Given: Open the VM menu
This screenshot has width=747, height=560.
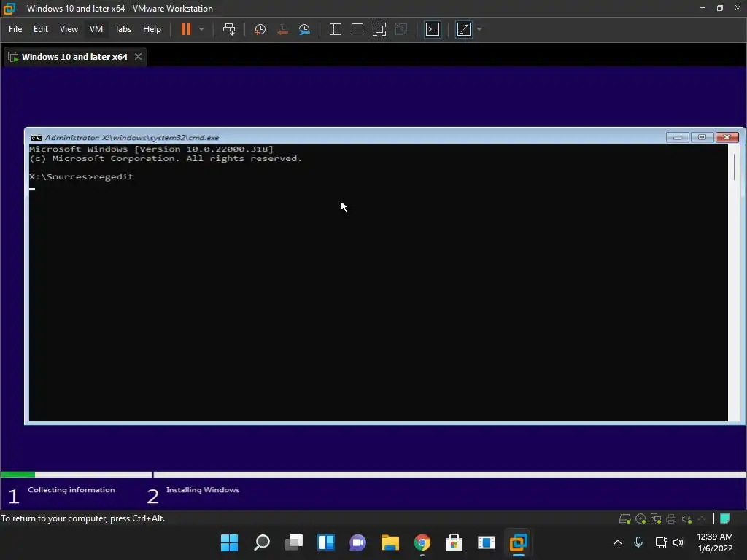Looking at the screenshot, I should (96, 29).
